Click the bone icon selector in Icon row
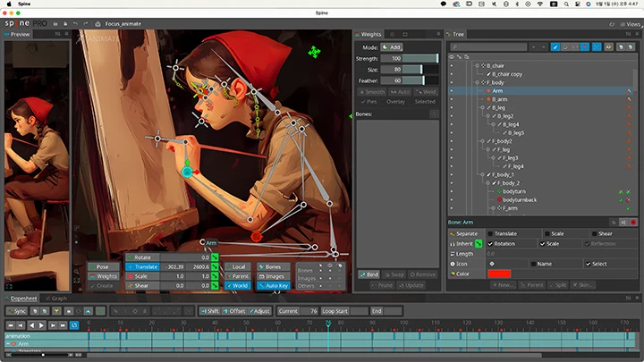 [x=492, y=264]
